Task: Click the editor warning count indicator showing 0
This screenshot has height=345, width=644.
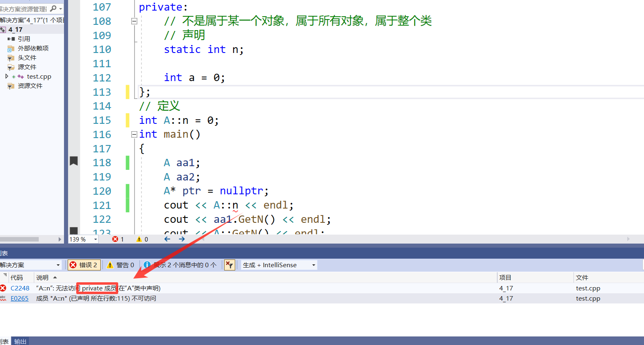Action: pyautogui.click(x=142, y=239)
